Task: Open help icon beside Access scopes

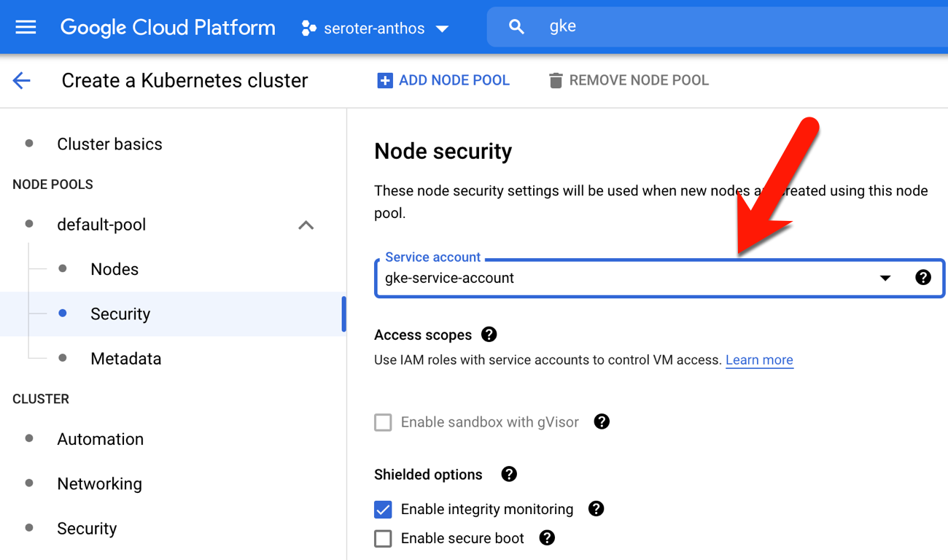Action: pos(489,335)
